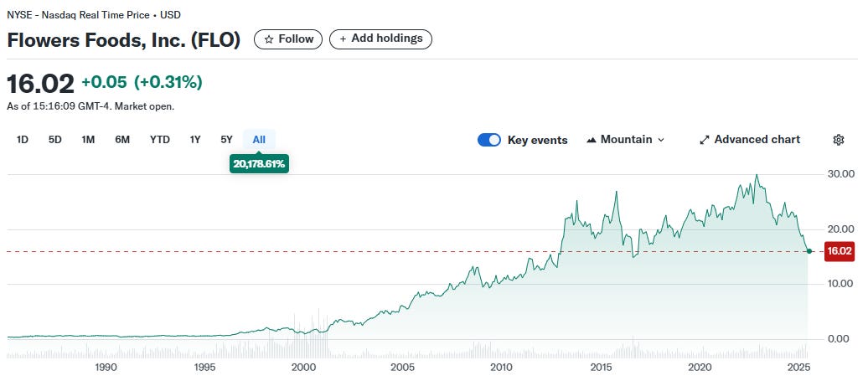
Task: Switch chart to 6M range
Action: click(122, 139)
